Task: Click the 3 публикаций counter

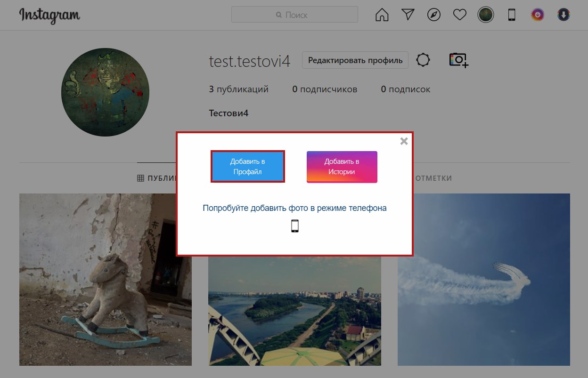Action: click(x=239, y=89)
